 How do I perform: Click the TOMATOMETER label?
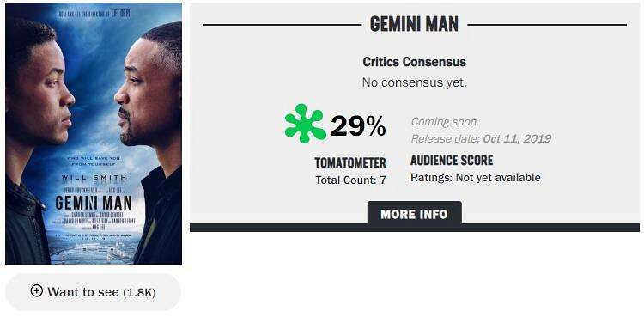350,163
